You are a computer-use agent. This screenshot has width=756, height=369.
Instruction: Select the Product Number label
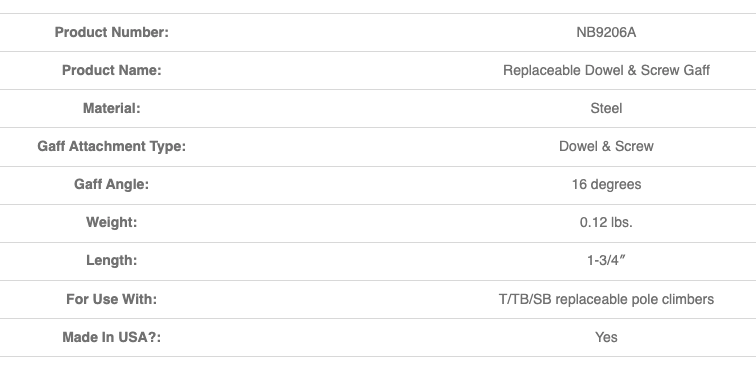point(111,32)
